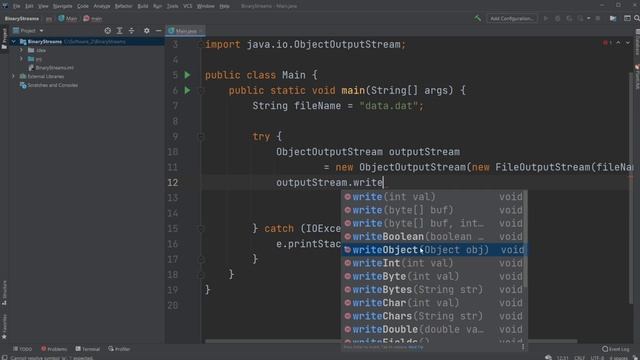This screenshot has width=640, height=360.
Task: Click the Structure vertical tab on left stripe
Action: (x=4, y=292)
